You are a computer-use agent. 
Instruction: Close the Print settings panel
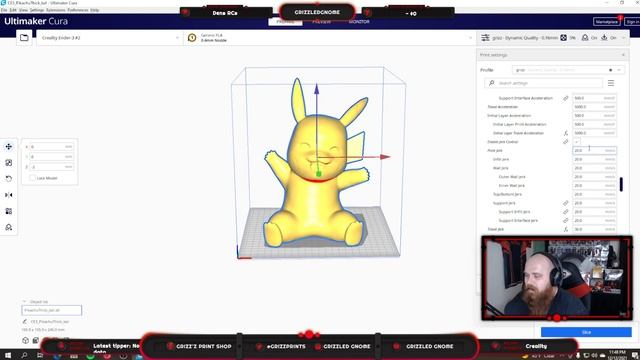[623, 55]
